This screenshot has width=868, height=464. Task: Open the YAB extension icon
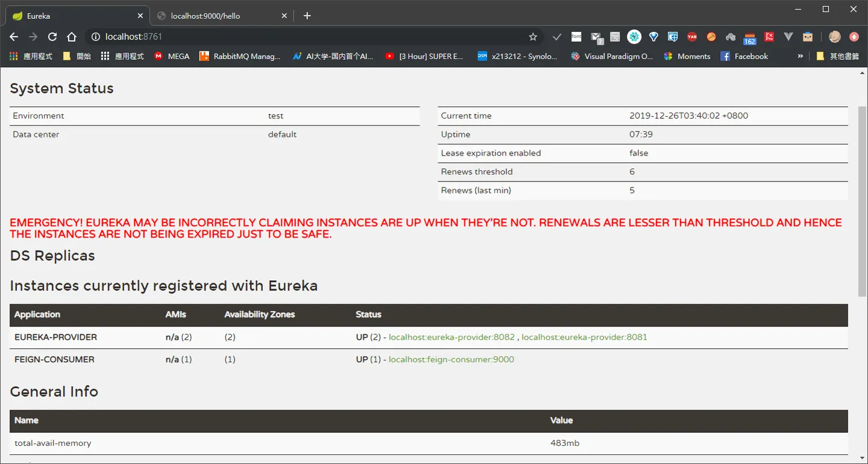point(692,37)
